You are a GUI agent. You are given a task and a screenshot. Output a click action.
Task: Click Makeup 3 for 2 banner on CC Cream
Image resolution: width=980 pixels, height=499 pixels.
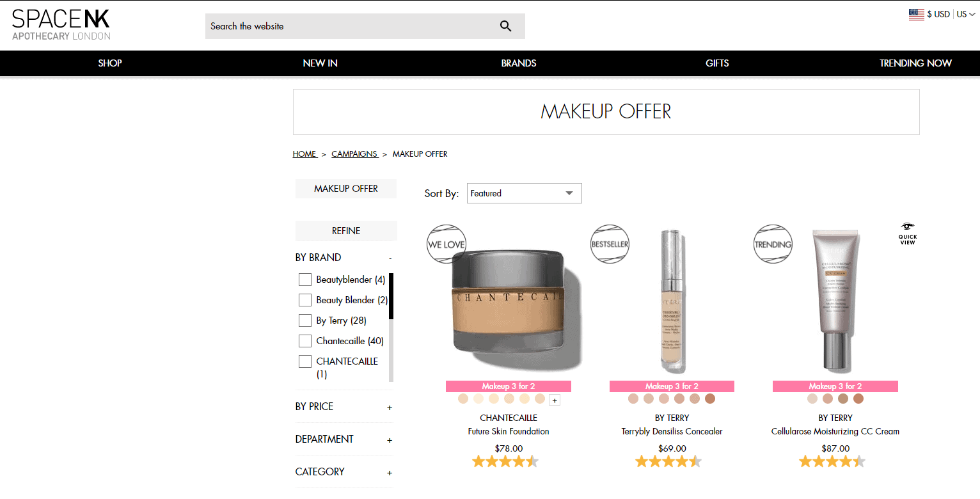(x=835, y=386)
